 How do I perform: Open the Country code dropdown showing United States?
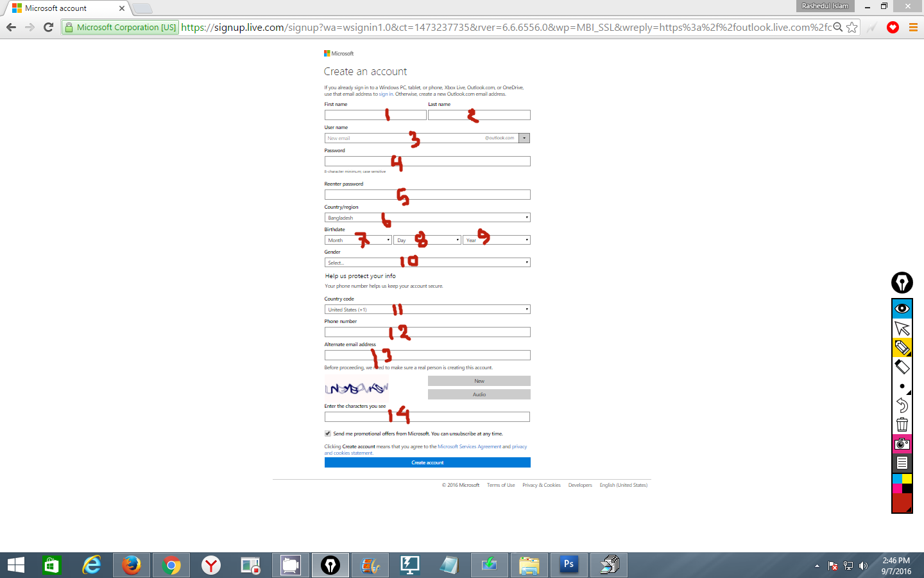pos(427,310)
